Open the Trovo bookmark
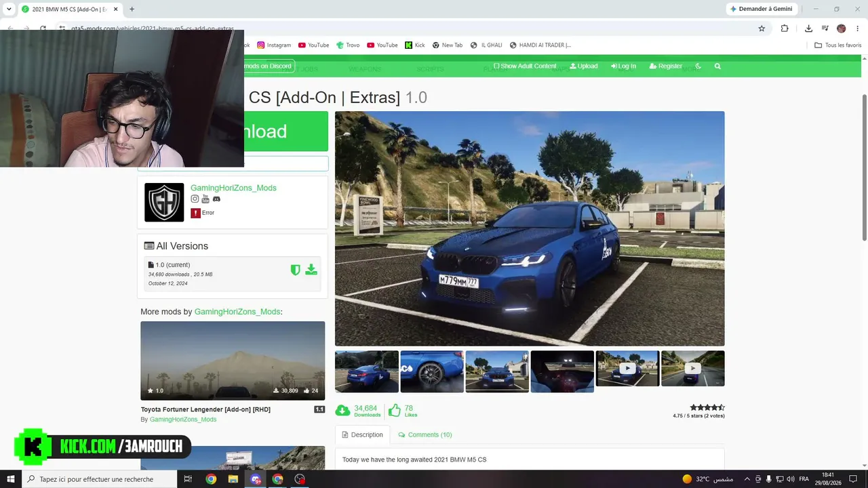Image resolution: width=868 pixels, height=488 pixels. [x=348, y=45]
